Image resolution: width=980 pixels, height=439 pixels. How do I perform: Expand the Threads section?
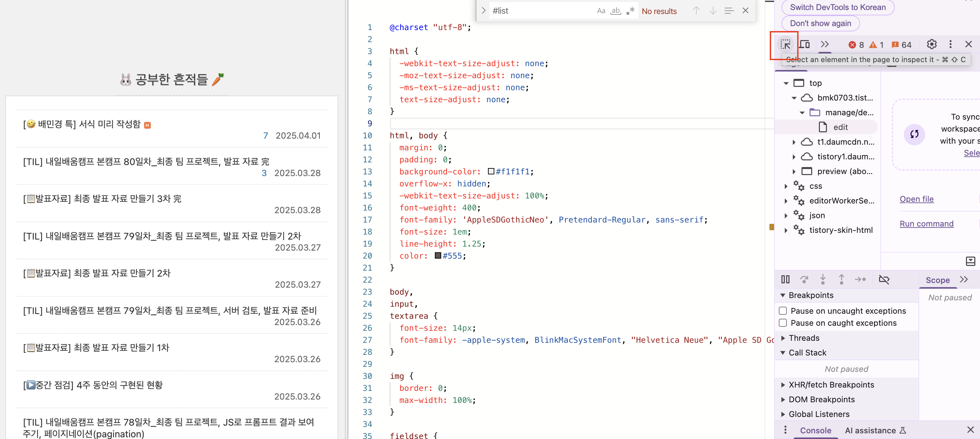click(782, 338)
